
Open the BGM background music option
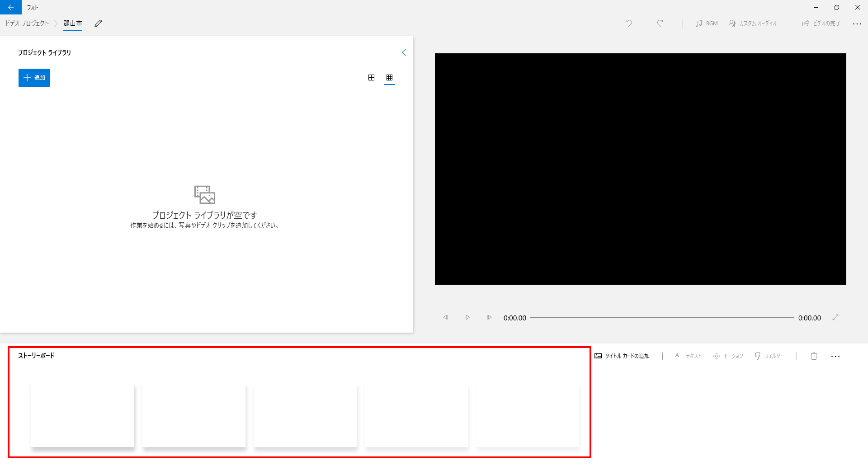[x=707, y=23]
